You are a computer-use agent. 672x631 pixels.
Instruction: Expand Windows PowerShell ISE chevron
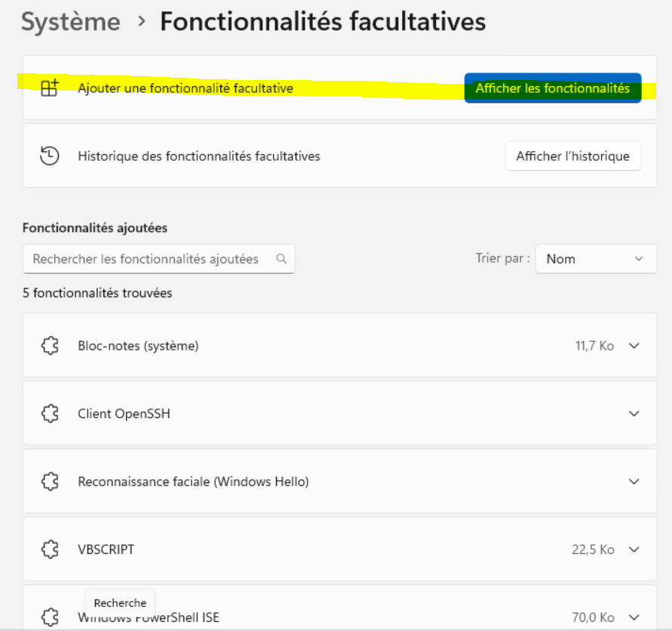634,617
